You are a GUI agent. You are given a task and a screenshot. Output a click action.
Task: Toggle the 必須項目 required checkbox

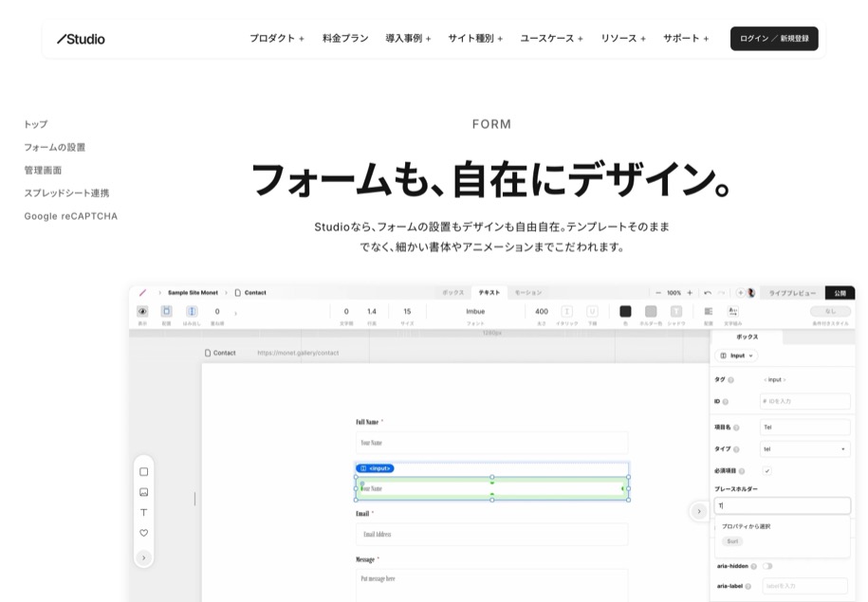pos(767,471)
